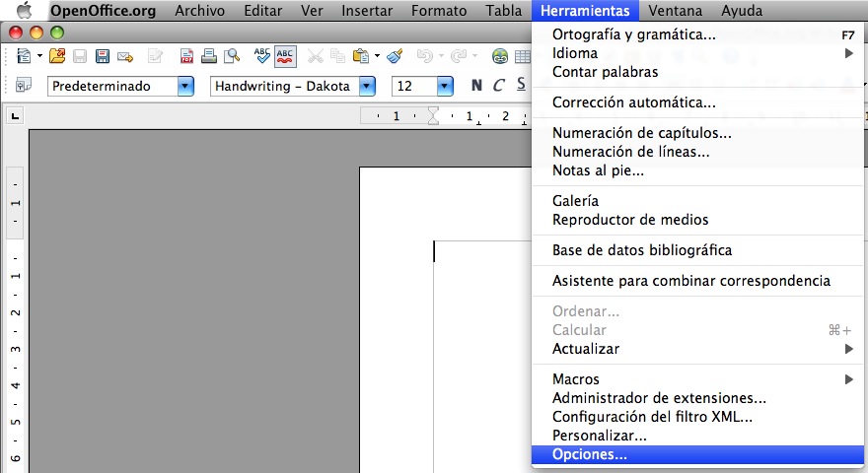The width and height of the screenshot is (868, 473).
Task: Toggle AutoSpellcheck red-wave ABC icon
Action: 285,56
